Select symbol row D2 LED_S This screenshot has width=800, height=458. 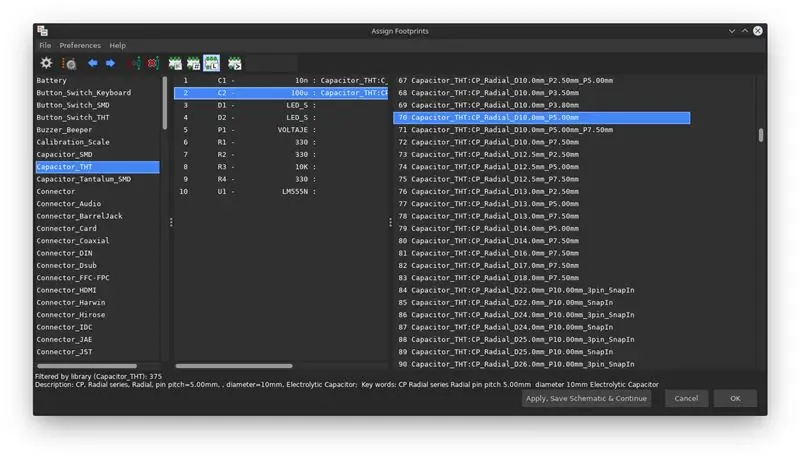[x=281, y=117]
